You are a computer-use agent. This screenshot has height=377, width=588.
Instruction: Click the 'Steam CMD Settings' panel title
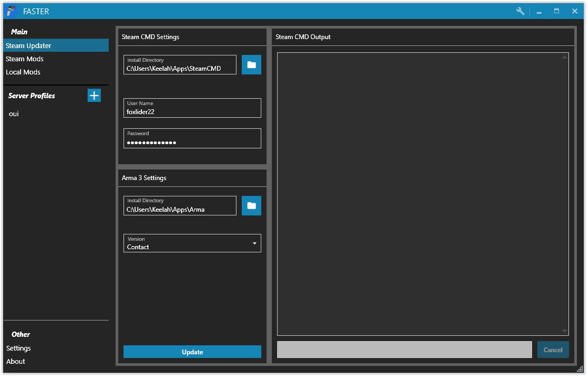(150, 37)
